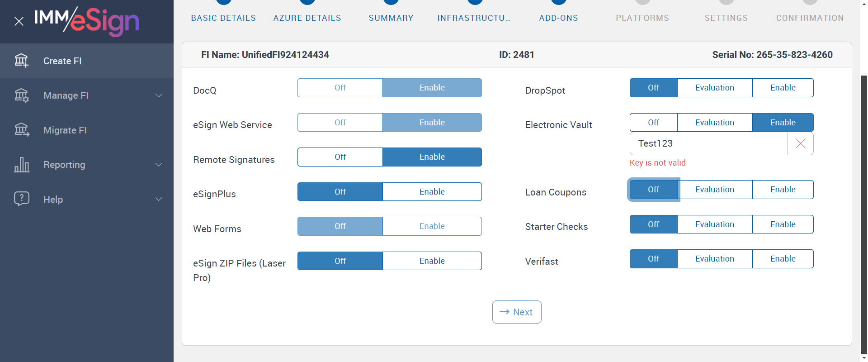Enable Verifast
868x362 pixels.
[783, 259]
